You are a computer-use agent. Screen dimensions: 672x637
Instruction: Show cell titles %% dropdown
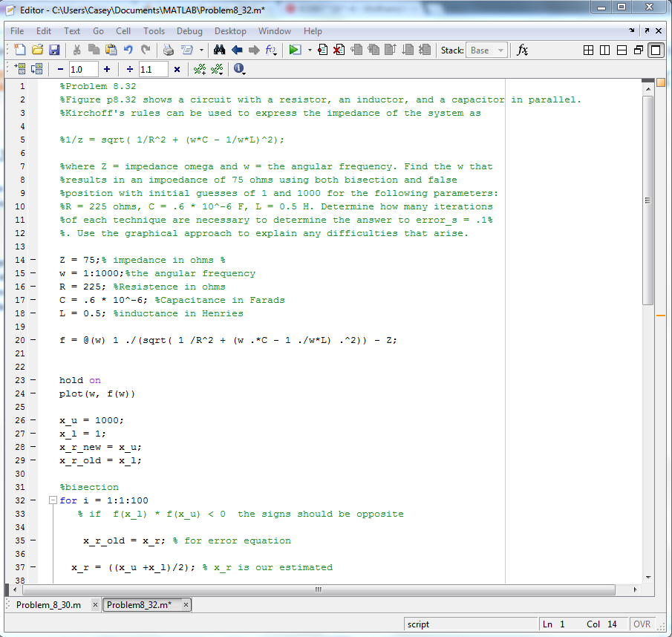click(x=218, y=69)
